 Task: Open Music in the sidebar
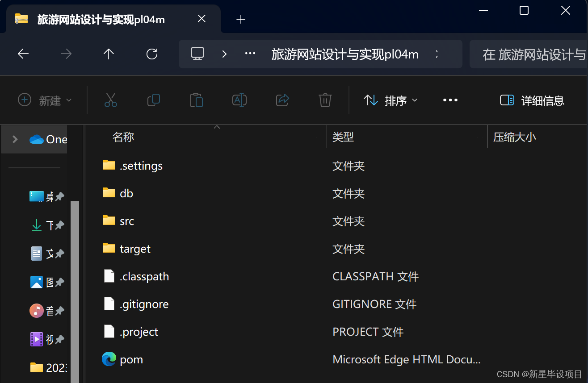pos(41,311)
